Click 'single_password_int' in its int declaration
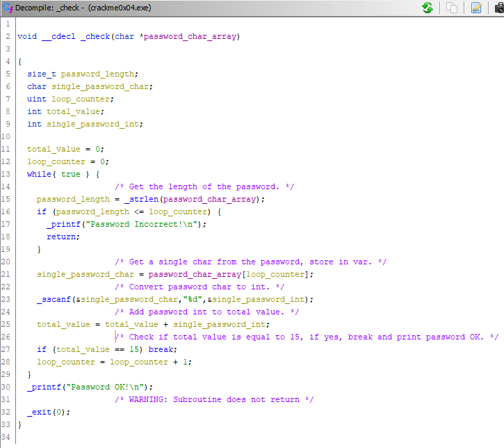Image resolution: width=504 pixels, height=448 pixels. (93, 124)
